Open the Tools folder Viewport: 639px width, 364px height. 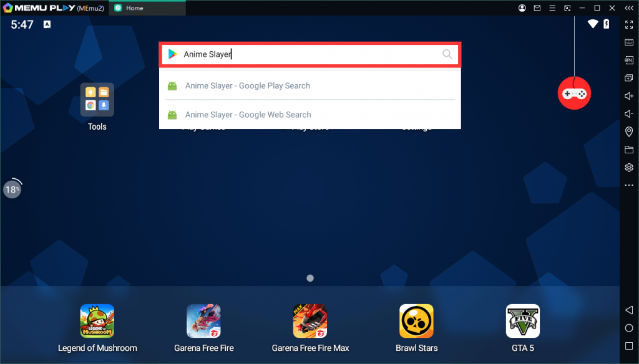click(x=97, y=100)
